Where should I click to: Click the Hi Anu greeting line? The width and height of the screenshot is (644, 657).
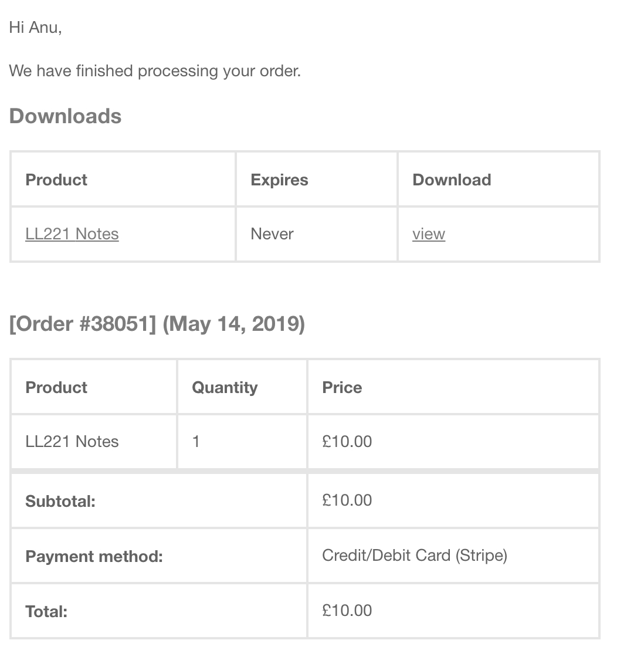[x=35, y=28]
